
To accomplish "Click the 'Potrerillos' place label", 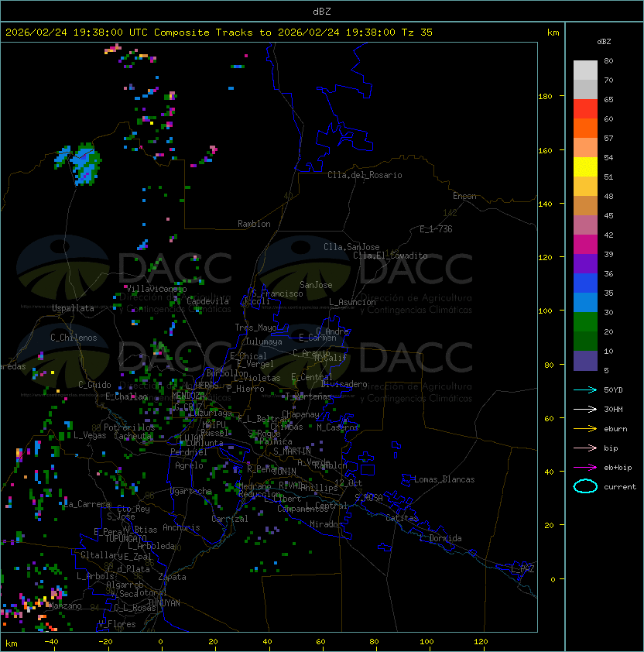I will click(x=129, y=427).
